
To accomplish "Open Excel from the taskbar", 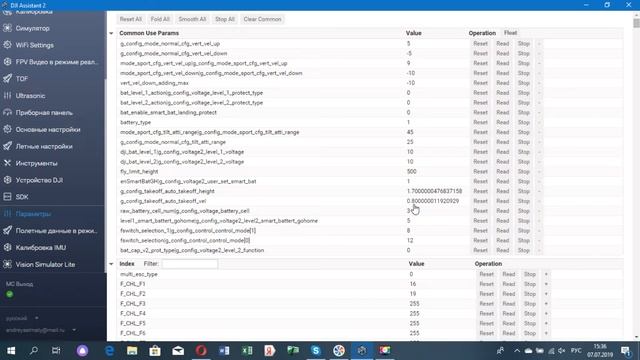I will pyautogui.click(x=247, y=351).
